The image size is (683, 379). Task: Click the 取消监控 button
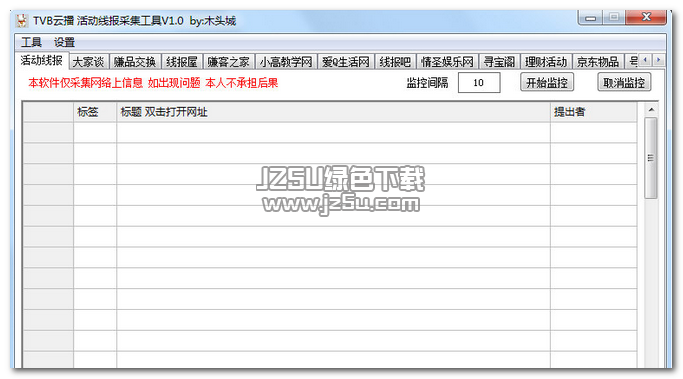(x=624, y=83)
